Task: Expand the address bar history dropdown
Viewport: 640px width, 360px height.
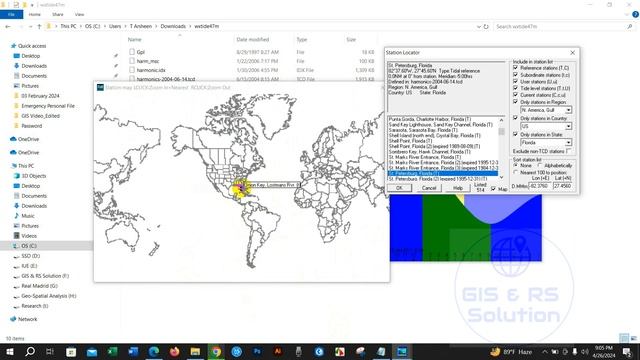Action: [478, 27]
